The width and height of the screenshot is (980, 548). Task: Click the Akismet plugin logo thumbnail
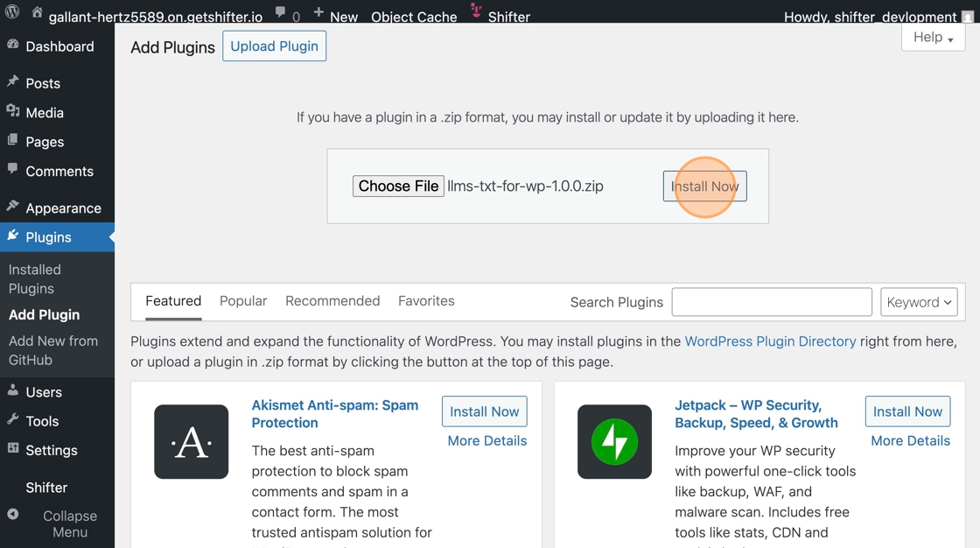point(192,442)
